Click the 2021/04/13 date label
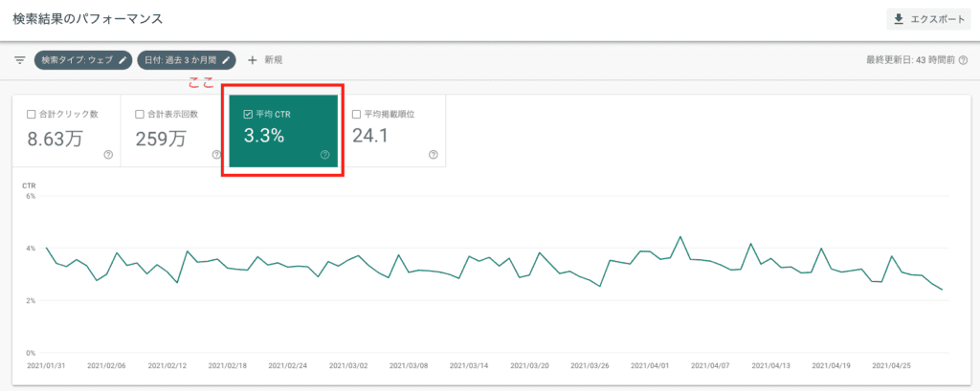Image resolution: width=980 pixels, height=391 pixels. pyautogui.click(x=771, y=366)
